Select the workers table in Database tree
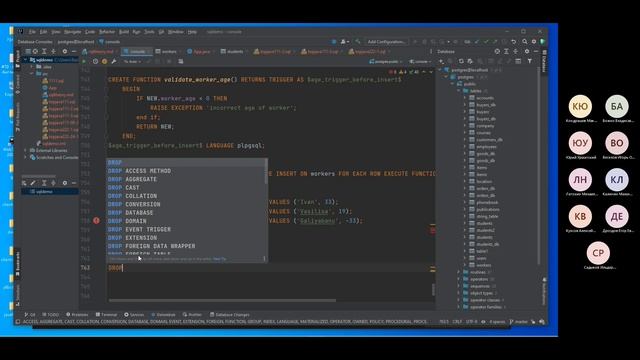 [x=484, y=265]
